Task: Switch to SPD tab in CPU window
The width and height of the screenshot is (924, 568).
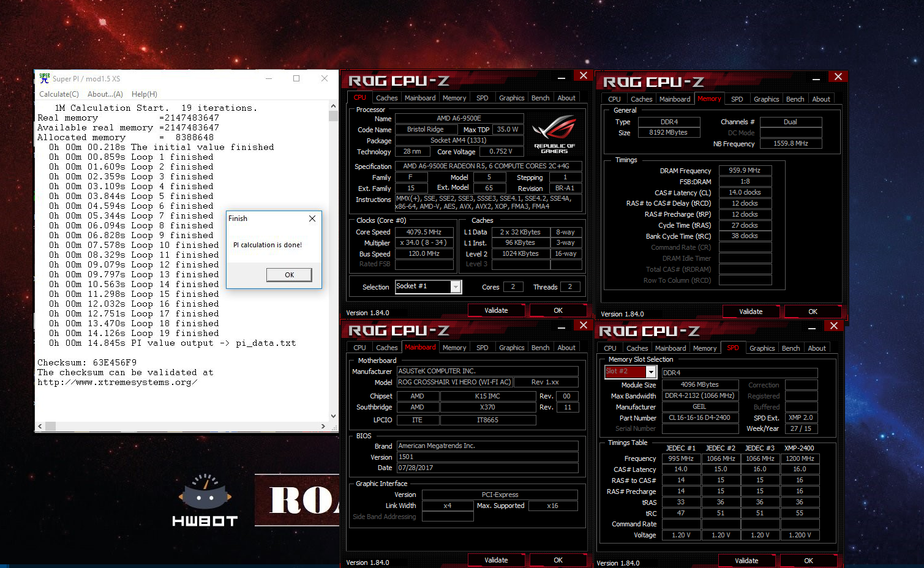Action: coord(483,98)
